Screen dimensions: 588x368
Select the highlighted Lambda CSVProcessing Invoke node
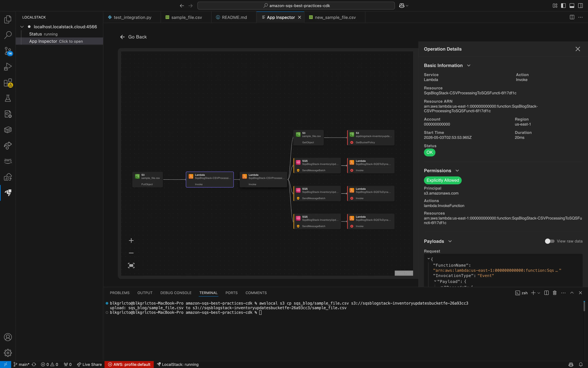[210, 180]
